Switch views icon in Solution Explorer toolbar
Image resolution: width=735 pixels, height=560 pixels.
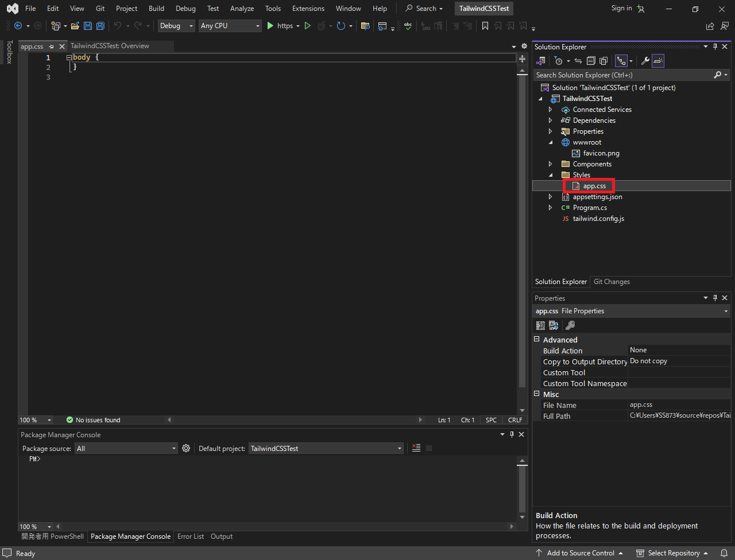541,61
